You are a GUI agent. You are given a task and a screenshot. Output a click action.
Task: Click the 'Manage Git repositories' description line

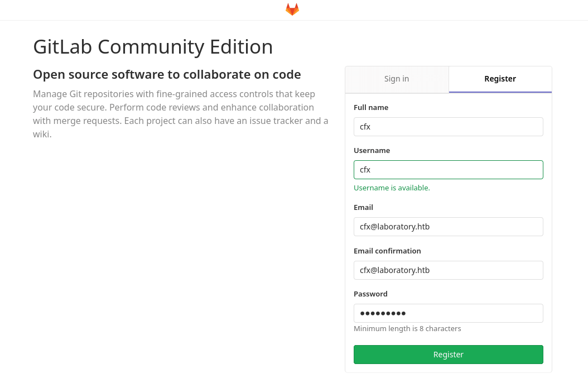click(x=173, y=94)
